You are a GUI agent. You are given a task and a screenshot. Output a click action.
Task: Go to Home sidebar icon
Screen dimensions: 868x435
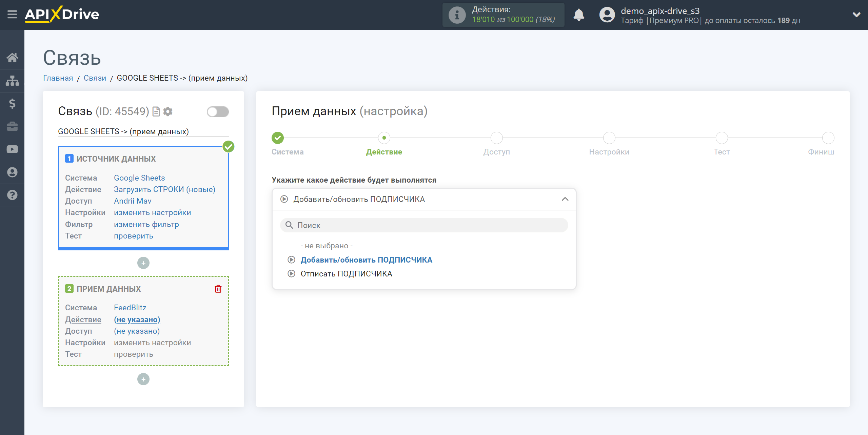[12, 58]
